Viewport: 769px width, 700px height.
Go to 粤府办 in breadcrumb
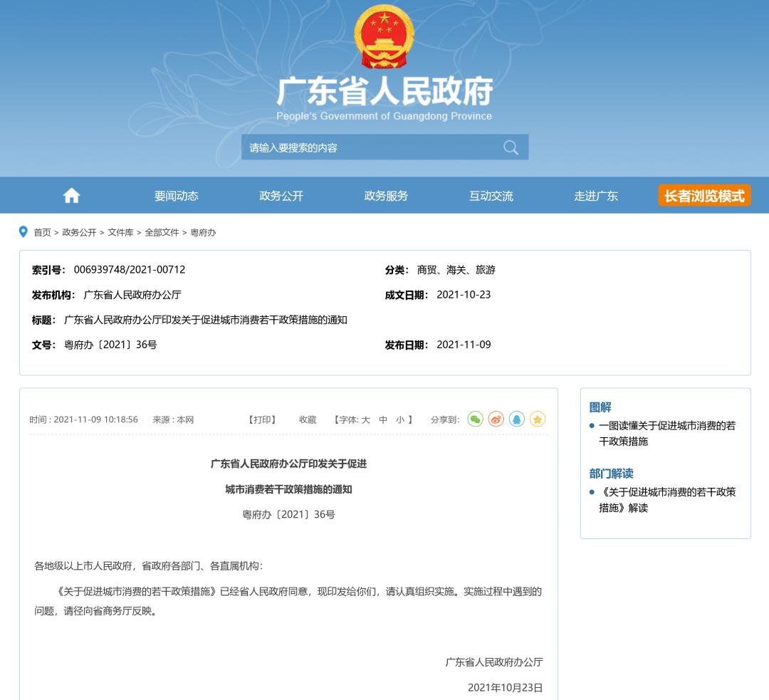point(203,233)
